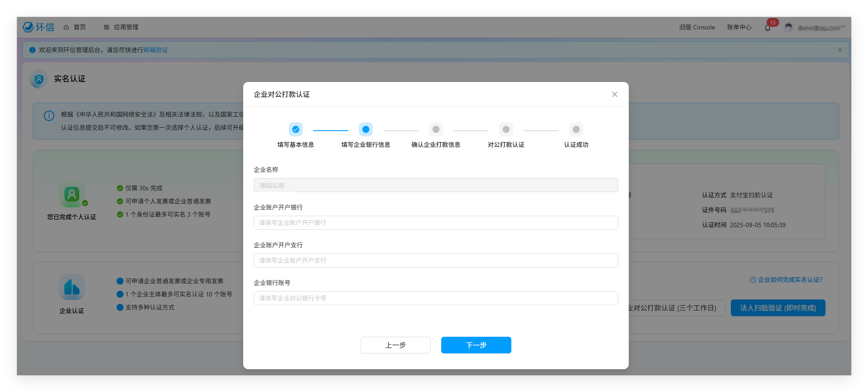
Task: Click the 认证成功 step circle
Action: [x=576, y=129]
